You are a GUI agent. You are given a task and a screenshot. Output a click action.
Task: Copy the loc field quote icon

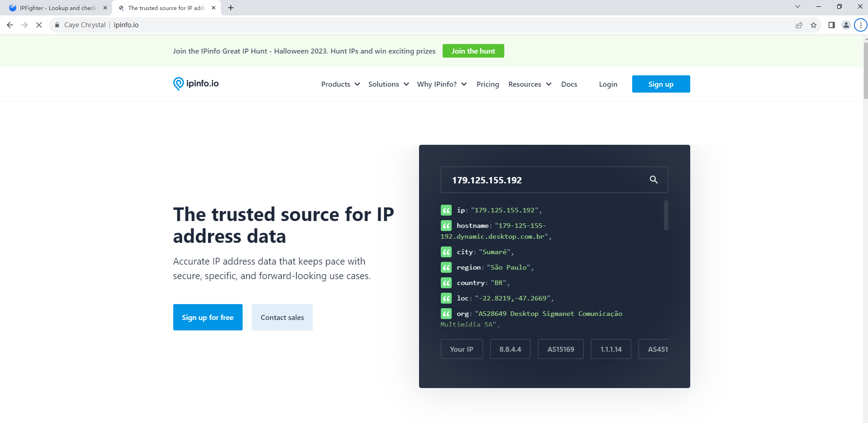pos(446,298)
